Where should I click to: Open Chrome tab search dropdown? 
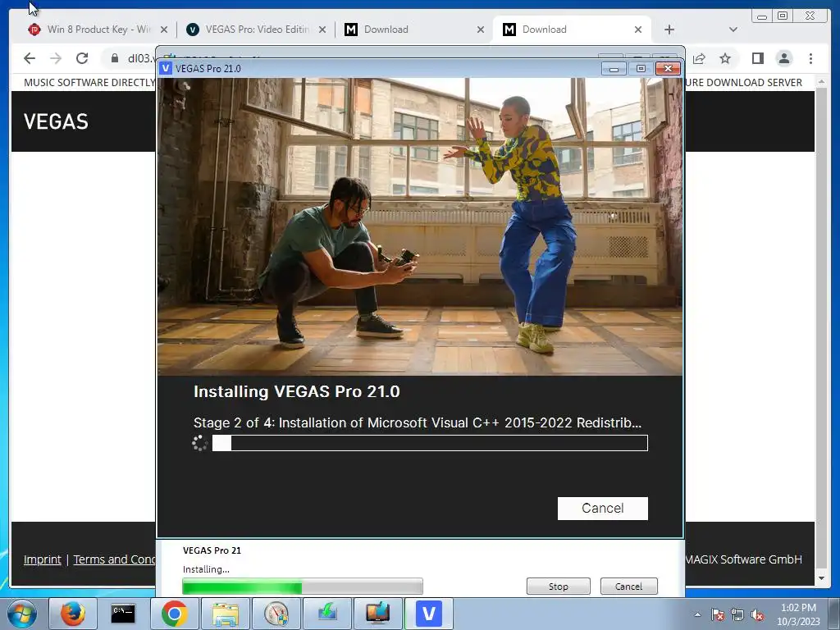point(733,30)
